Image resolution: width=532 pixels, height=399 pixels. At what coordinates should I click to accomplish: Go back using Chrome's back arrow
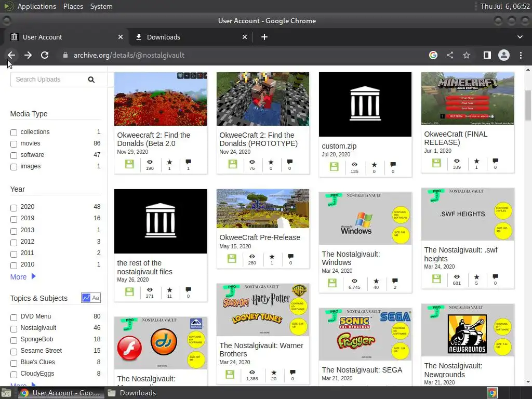pyautogui.click(x=11, y=55)
